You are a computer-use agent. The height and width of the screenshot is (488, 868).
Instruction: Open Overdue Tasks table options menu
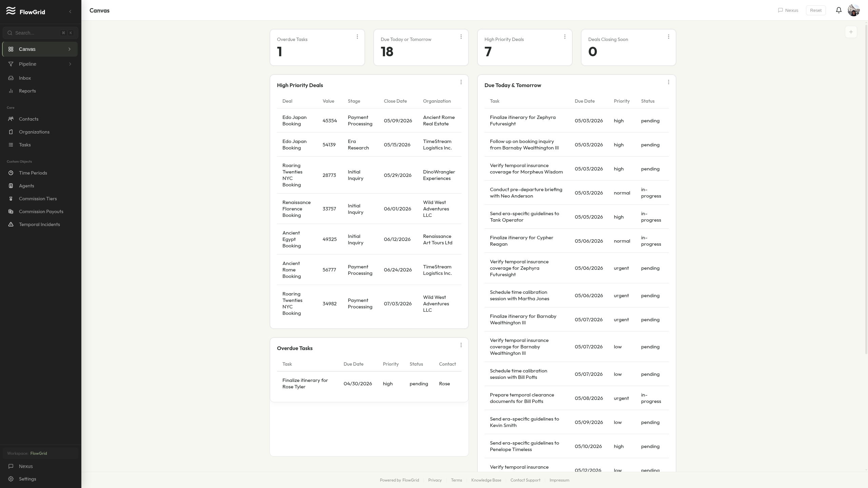pyautogui.click(x=461, y=345)
